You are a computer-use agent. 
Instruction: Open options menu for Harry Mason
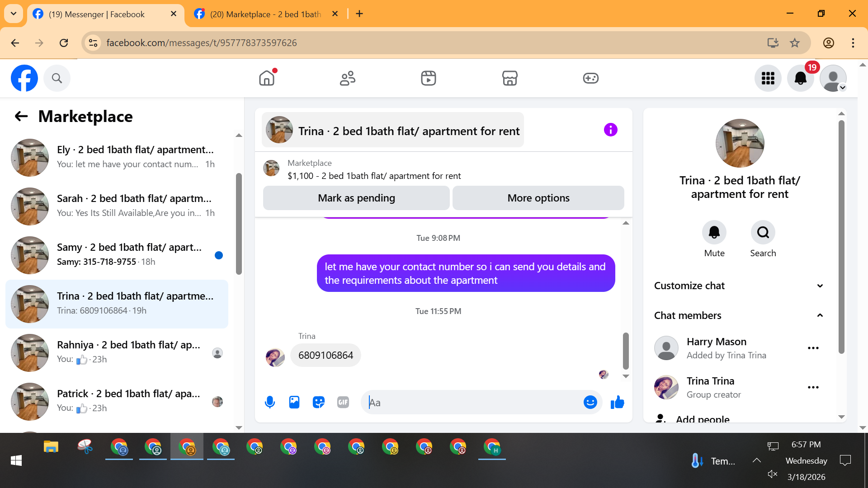(813, 348)
